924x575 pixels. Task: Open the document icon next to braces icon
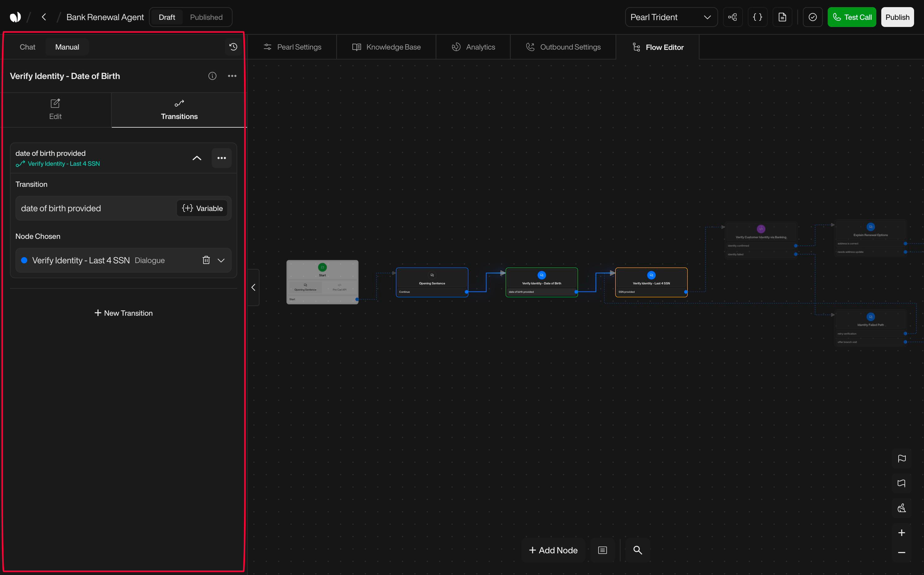(782, 17)
